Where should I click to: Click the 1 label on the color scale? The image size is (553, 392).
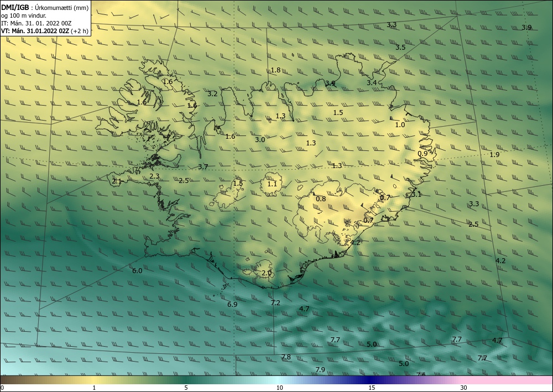pos(94,388)
